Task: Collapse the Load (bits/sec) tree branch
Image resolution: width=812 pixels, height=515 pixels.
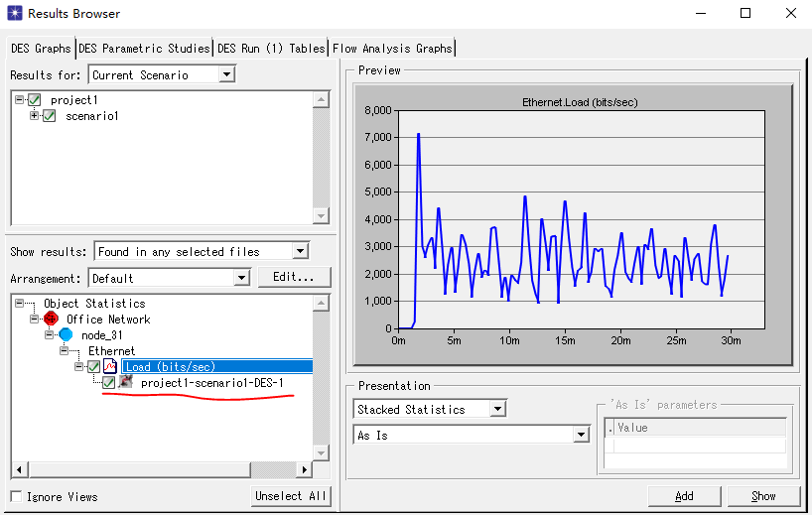Action: (79, 366)
